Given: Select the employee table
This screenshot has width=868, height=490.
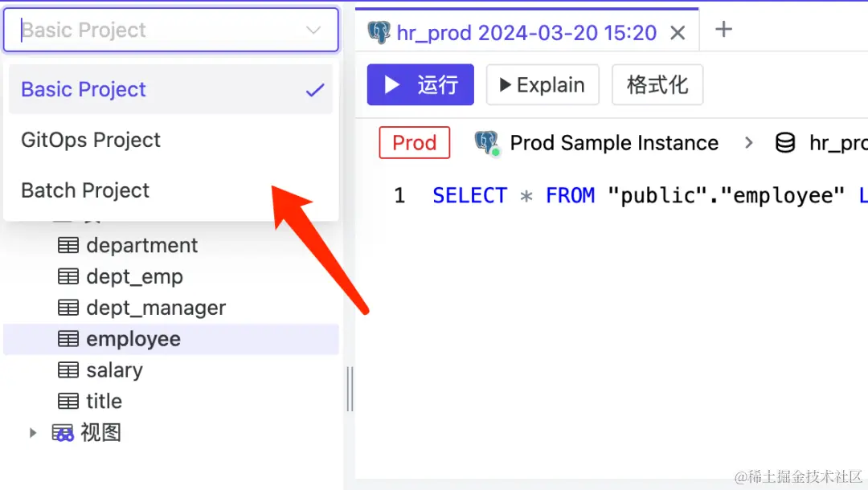Looking at the screenshot, I should pyautogui.click(x=171, y=339).
